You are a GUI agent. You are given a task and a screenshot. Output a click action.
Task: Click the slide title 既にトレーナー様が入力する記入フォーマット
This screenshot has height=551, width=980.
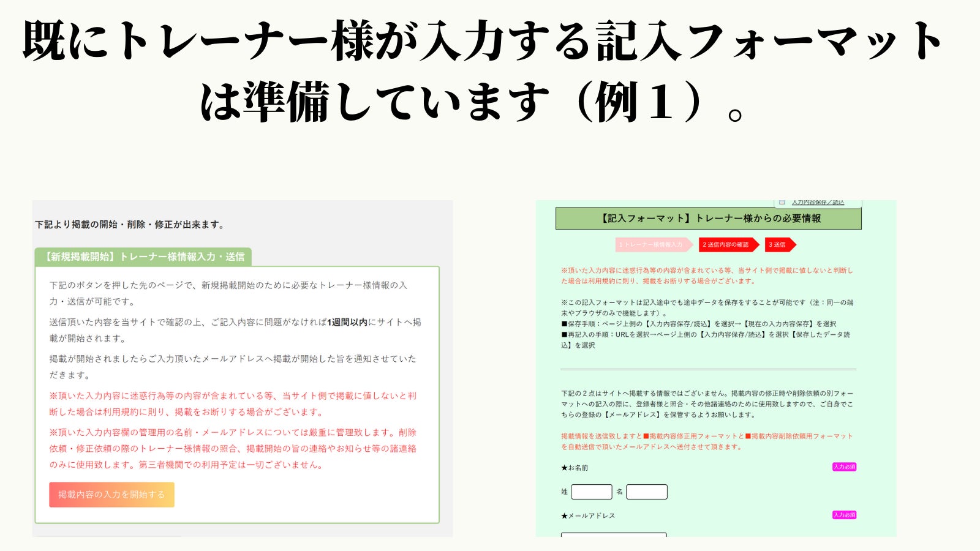click(x=483, y=42)
